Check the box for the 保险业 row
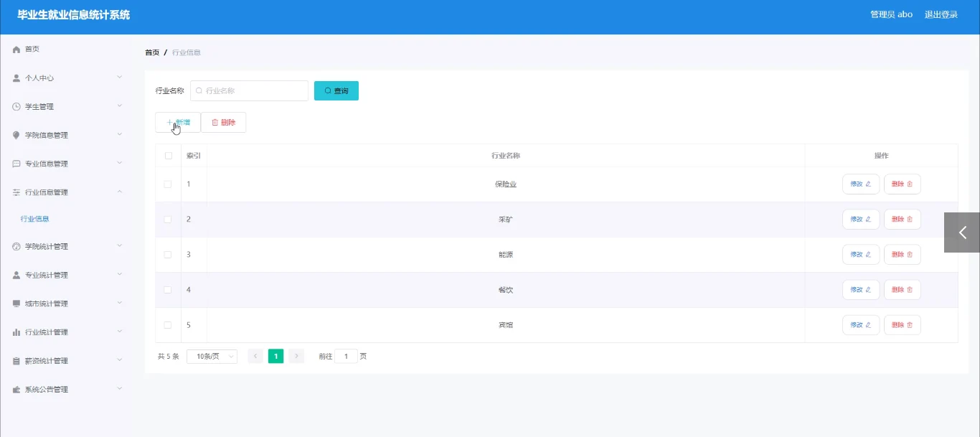 click(x=168, y=184)
